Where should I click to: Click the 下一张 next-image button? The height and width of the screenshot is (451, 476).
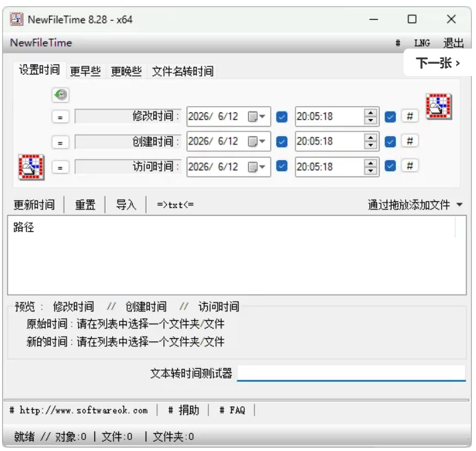(438, 63)
